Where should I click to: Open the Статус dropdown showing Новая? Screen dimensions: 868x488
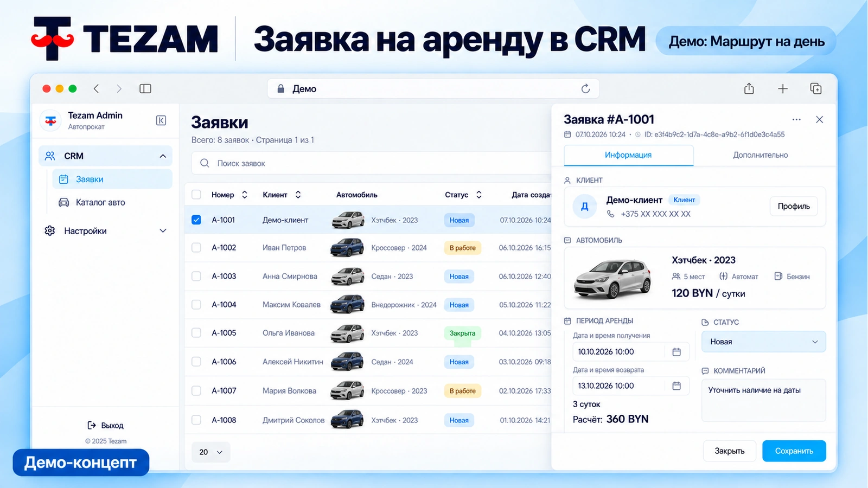point(763,342)
